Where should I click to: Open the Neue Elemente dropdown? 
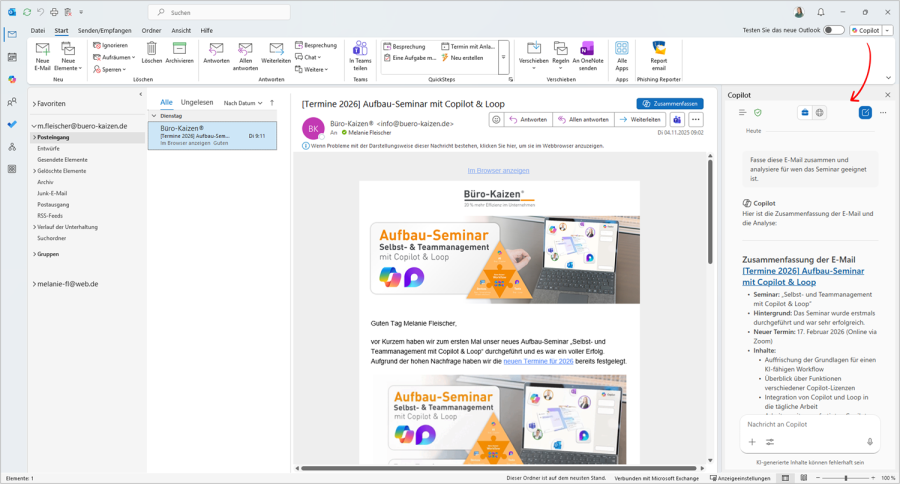[x=68, y=56]
